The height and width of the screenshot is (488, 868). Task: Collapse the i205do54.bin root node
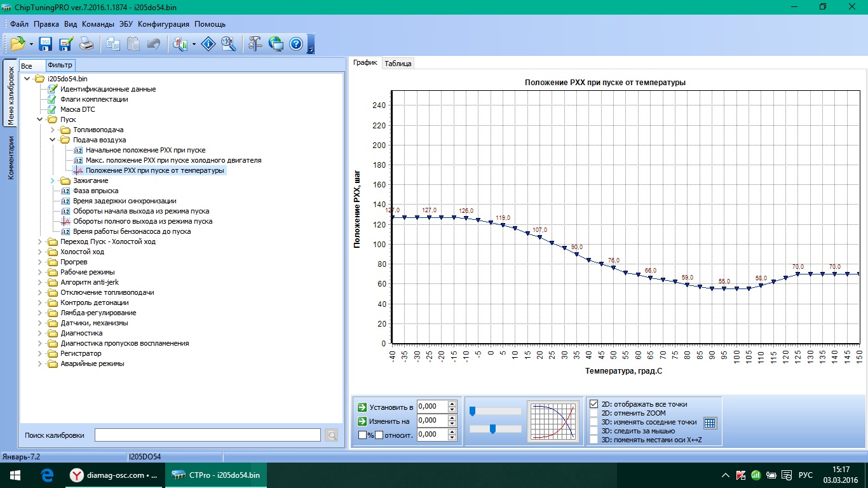click(x=27, y=79)
